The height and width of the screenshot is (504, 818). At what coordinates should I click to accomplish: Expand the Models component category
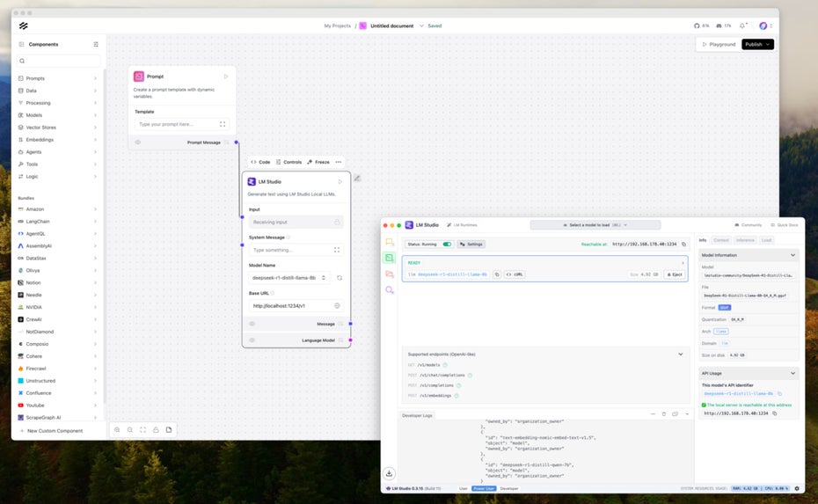coord(57,114)
